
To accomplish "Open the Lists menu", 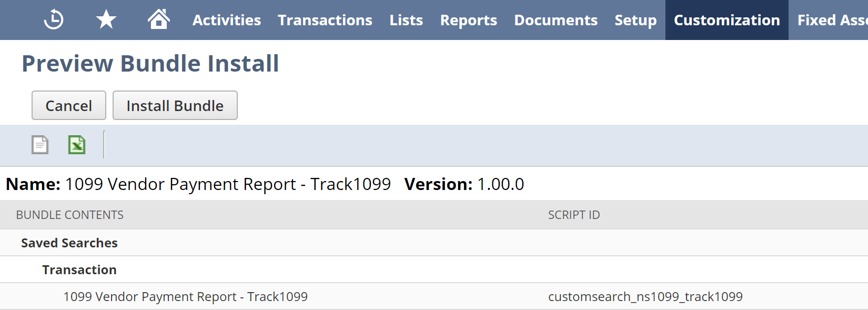I will (406, 20).
